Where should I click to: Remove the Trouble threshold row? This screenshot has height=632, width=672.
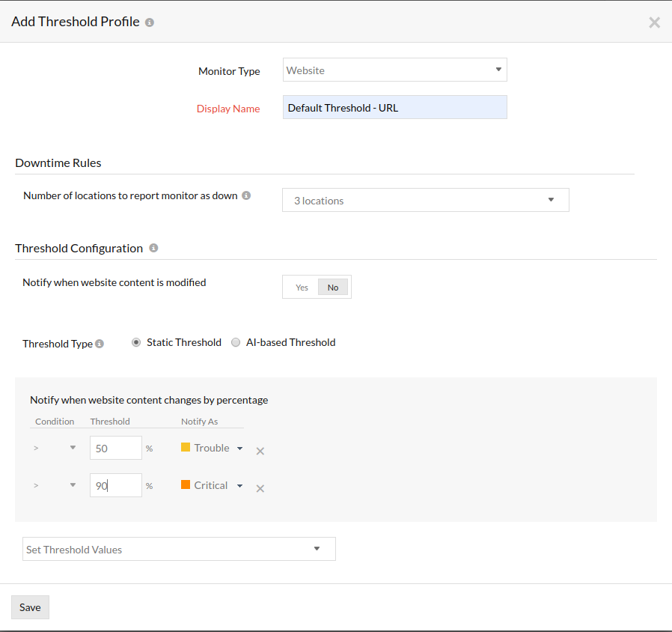[260, 451]
